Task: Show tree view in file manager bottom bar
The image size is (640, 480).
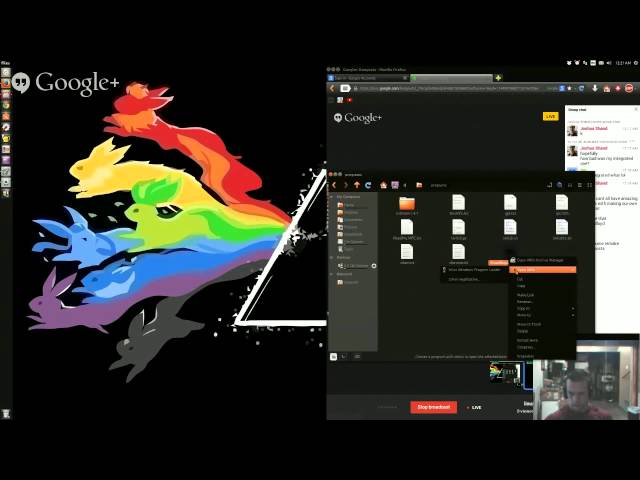Action: (344, 356)
